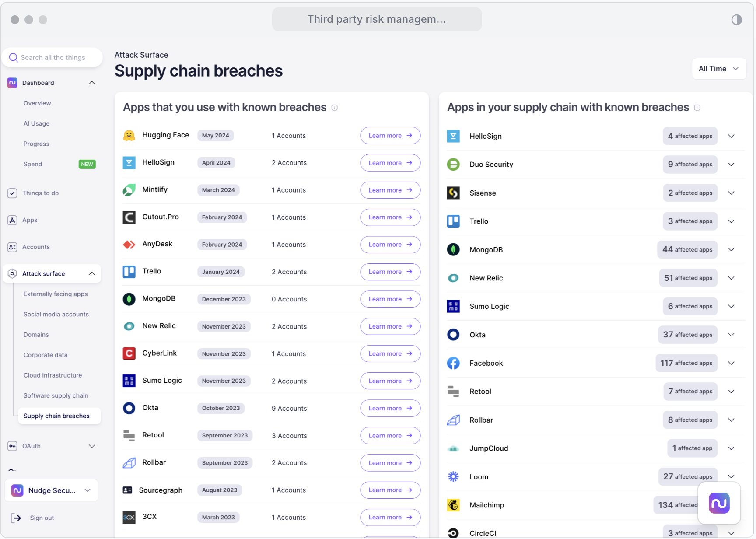Image resolution: width=756 pixels, height=539 pixels.
Task: Navigate to Externally facing apps
Action: point(56,294)
